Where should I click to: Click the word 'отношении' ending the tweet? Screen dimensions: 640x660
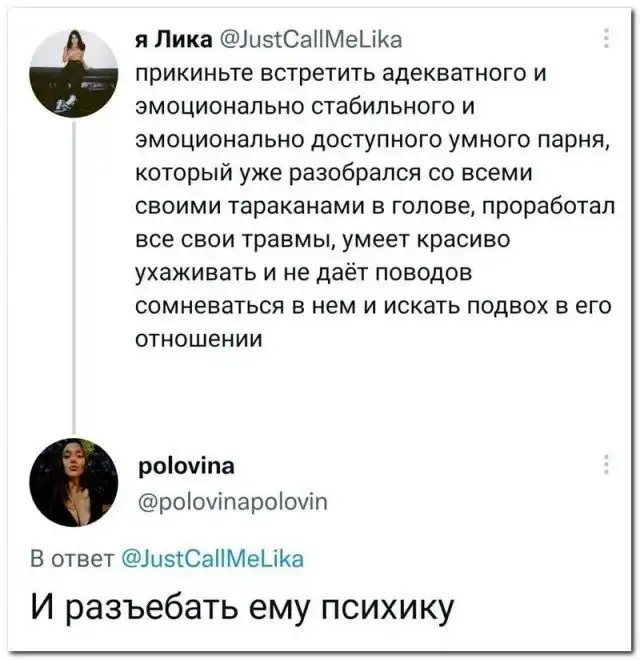[x=199, y=339]
